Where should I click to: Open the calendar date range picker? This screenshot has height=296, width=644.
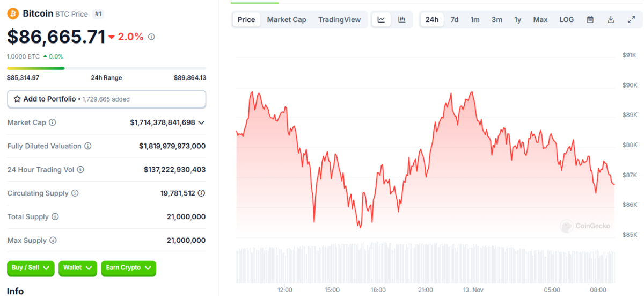click(590, 20)
